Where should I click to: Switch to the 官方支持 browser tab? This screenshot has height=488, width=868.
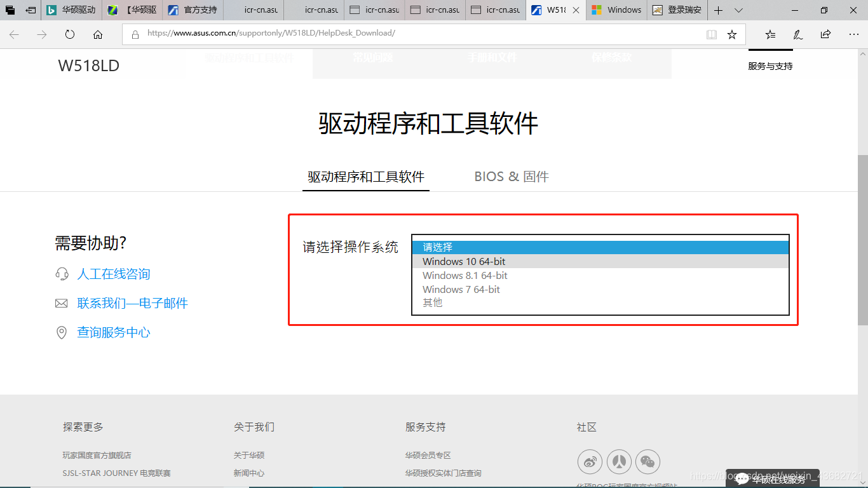coord(193,10)
